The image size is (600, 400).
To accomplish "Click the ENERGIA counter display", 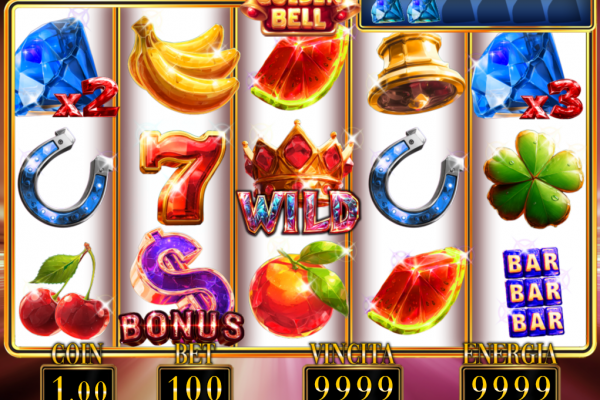I will (x=510, y=384).
